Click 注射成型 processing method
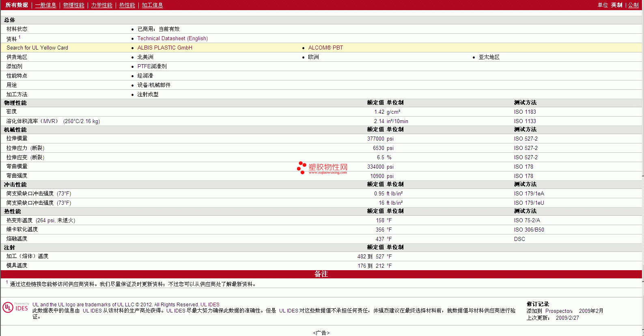The width and height of the screenshot is (644, 336). [148, 94]
